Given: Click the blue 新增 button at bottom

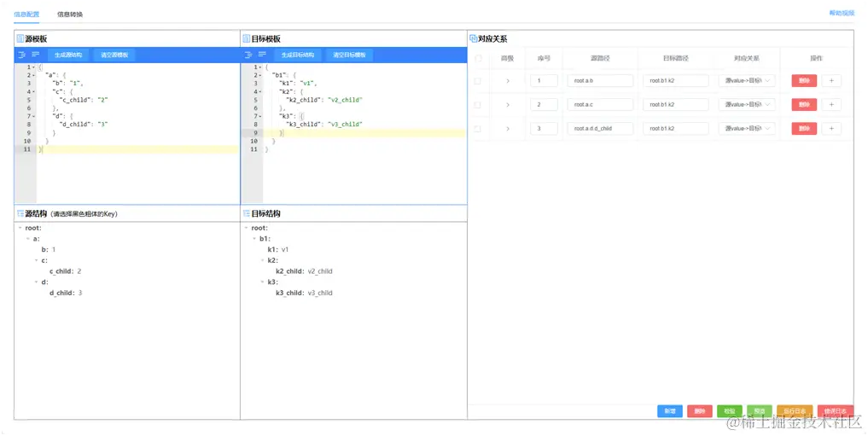Looking at the screenshot, I should 670,411.
